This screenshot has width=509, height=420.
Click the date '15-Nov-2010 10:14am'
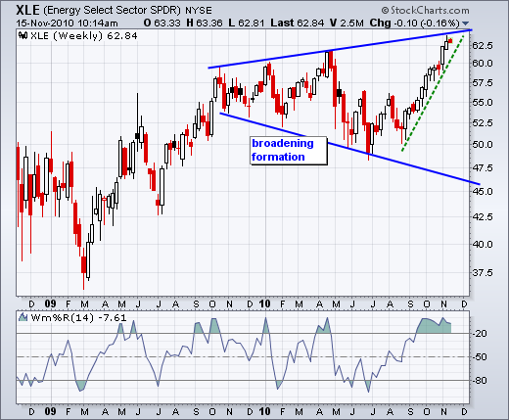[67, 23]
